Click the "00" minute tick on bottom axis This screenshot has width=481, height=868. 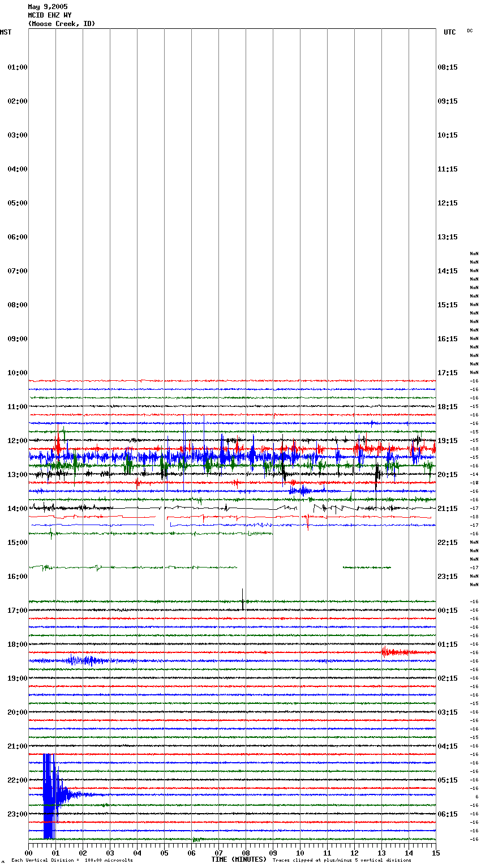pos(28,853)
